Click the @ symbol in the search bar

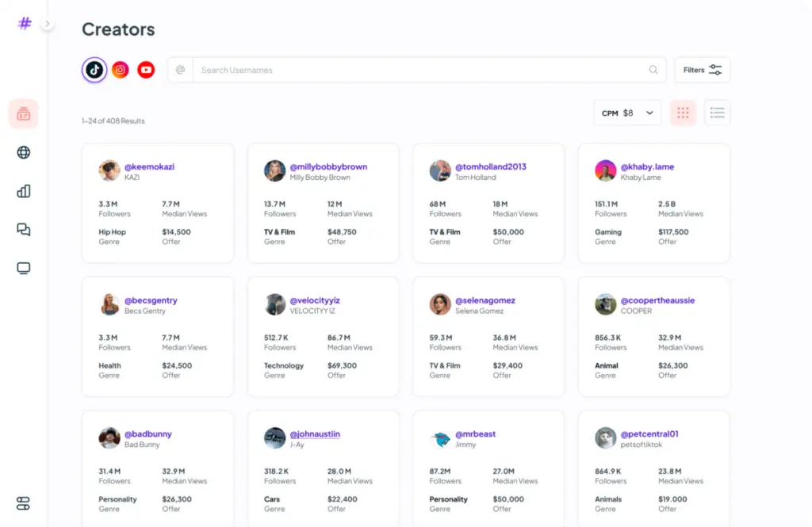pyautogui.click(x=180, y=70)
